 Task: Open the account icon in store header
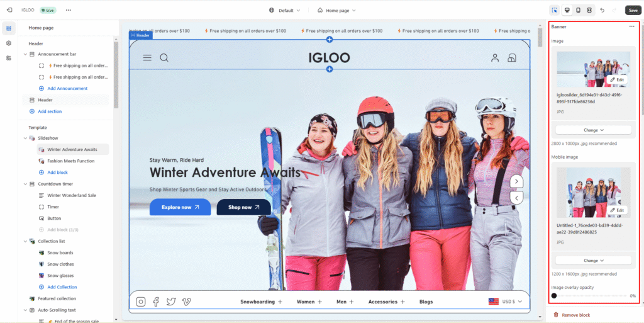click(x=495, y=58)
